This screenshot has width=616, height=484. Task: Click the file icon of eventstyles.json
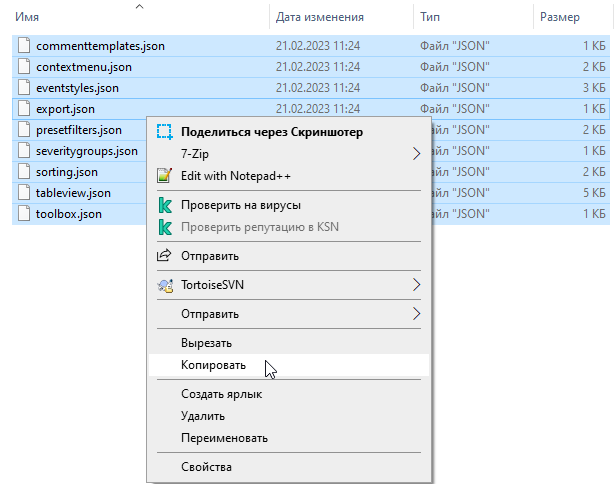24,88
